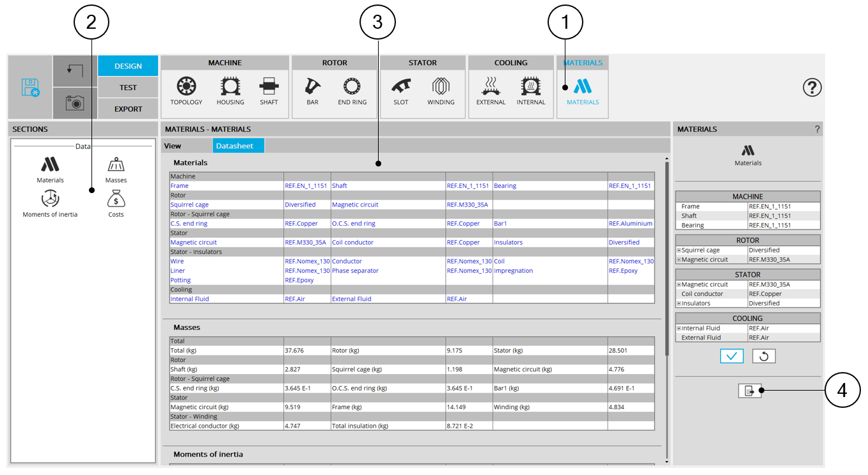Select the External cooling icon

tap(491, 87)
